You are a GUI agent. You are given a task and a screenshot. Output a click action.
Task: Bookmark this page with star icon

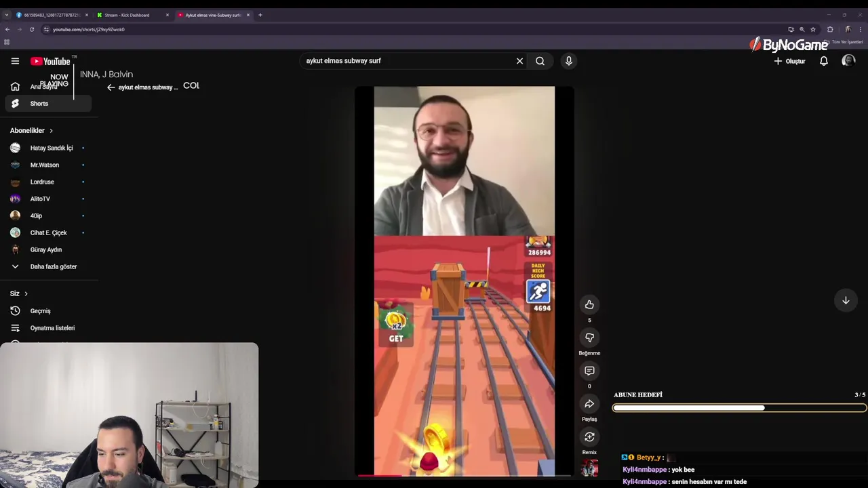coord(813,29)
